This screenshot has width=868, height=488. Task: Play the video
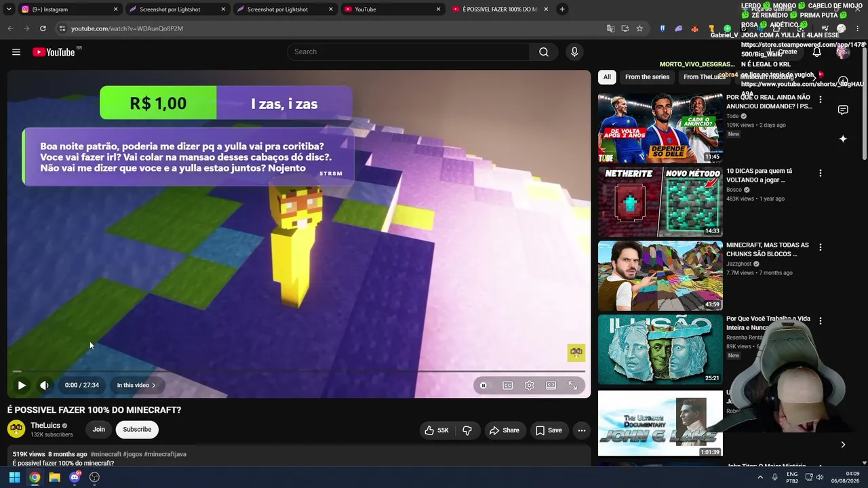[x=22, y=385]
